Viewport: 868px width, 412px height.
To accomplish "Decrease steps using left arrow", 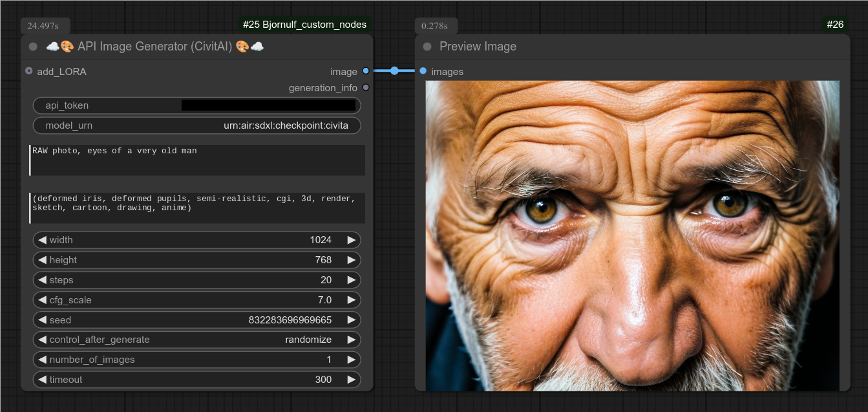I will coord(42,280).
